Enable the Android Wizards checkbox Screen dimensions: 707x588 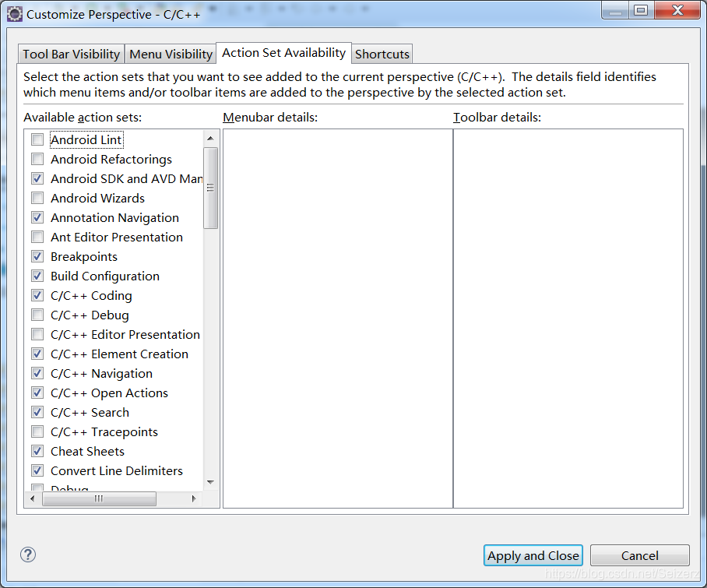coord(37,198)
